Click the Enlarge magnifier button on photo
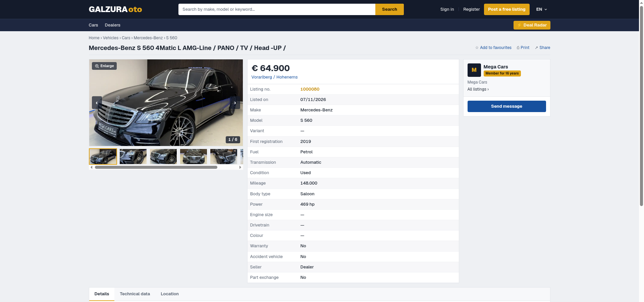This screenshot has height=302, width=644. click(x=104, y=66)
